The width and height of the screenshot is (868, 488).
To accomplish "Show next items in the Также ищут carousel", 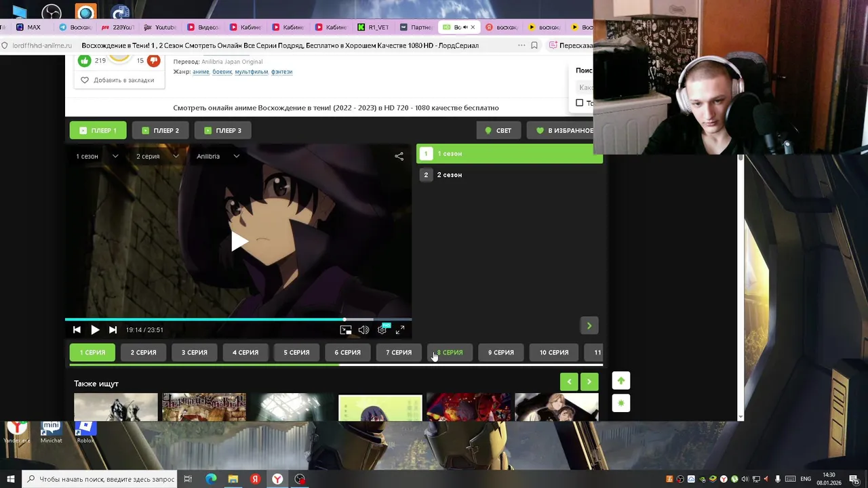I will pyautogui.click(x=589, y=382).
